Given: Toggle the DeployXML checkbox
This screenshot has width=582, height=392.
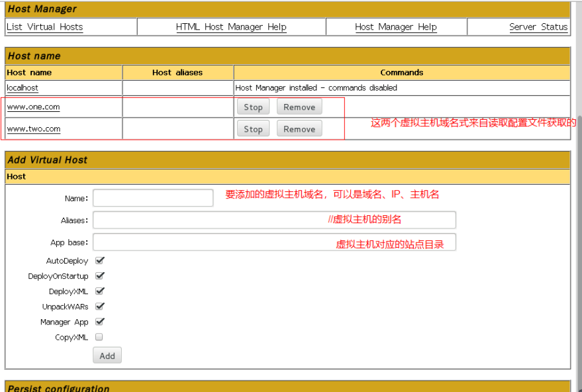Looking at the screenshot, I should [100, 291].
